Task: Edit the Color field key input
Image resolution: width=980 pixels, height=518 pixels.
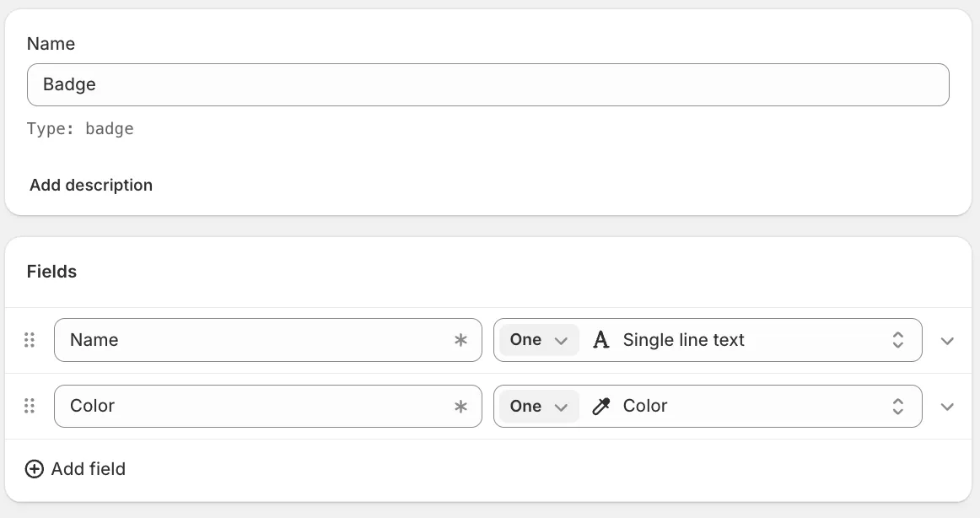Action: [253, 406]
